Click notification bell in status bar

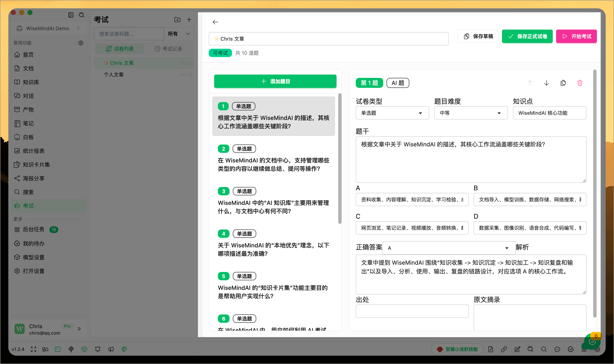point(98,349)
